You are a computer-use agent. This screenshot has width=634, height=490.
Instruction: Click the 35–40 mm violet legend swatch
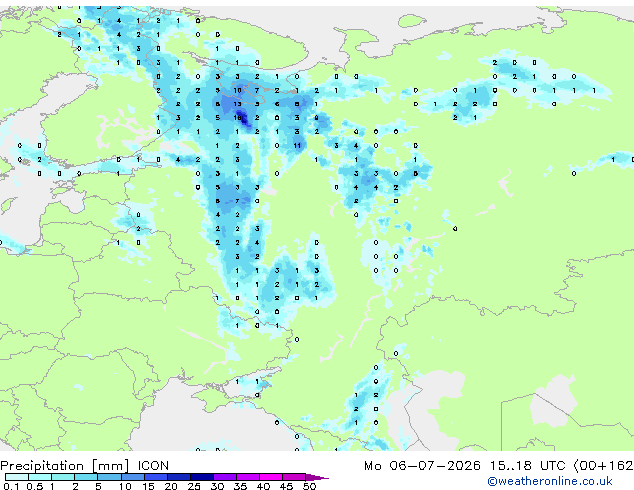(x=248, y=477)
